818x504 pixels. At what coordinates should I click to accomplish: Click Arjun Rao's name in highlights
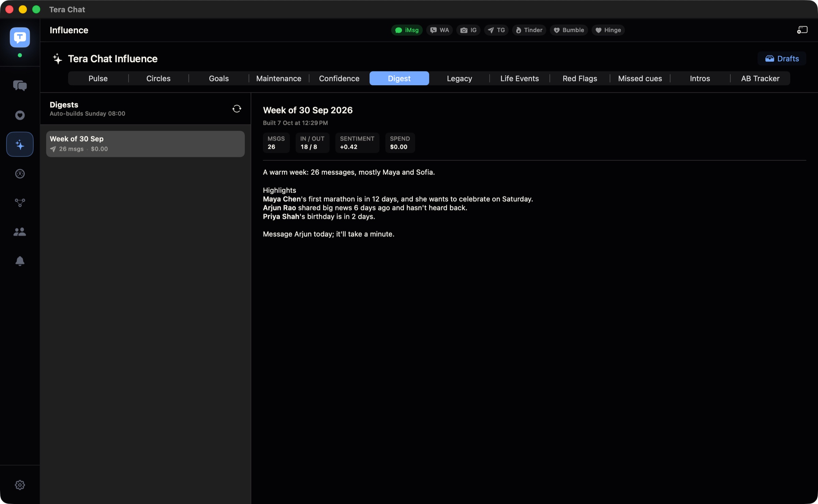pos(279,208)
